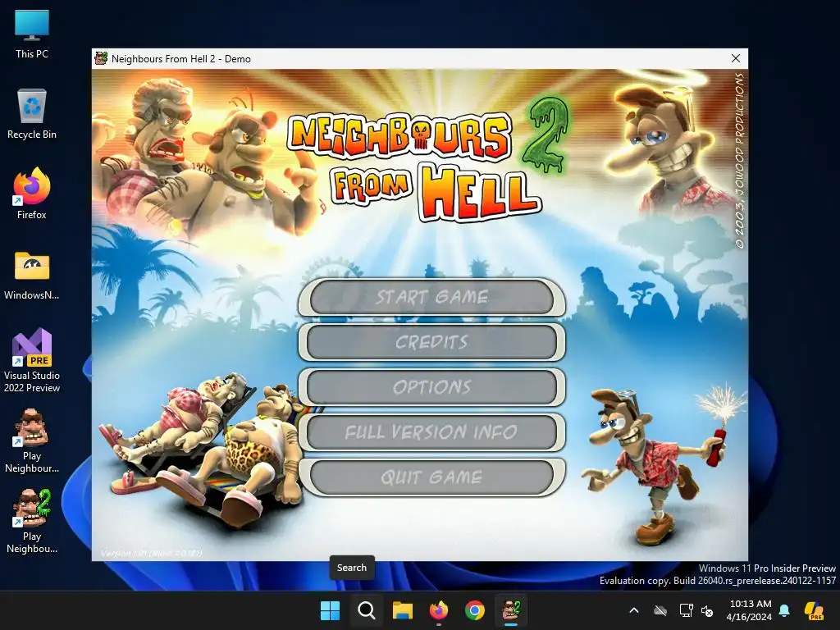Viewport: 840px width, 630px height.
Task: Click the cloud sync tray icon
Action: (x=660, y=610)
